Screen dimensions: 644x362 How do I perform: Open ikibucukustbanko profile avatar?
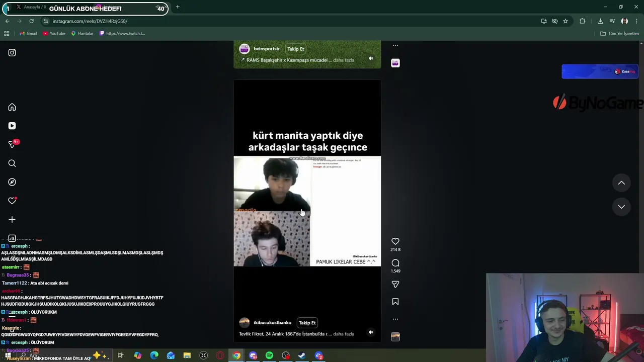point(245,323)
